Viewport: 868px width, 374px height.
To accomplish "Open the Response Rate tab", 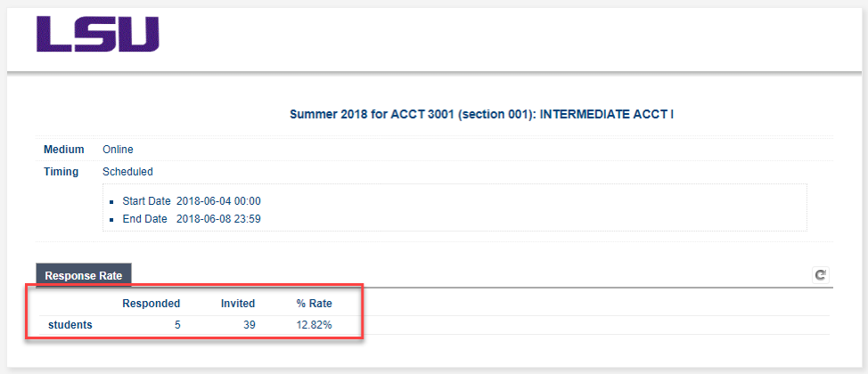I will tap(84, 275).
